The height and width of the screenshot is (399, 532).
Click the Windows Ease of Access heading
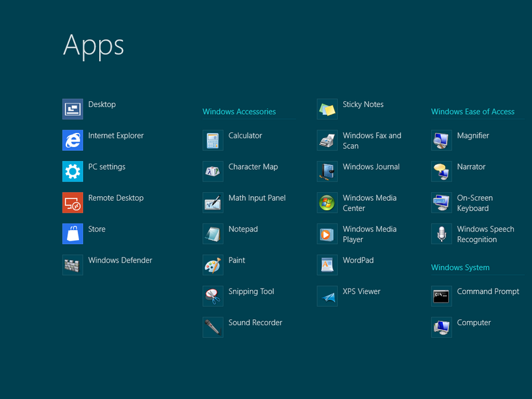[x=472, y=112]
